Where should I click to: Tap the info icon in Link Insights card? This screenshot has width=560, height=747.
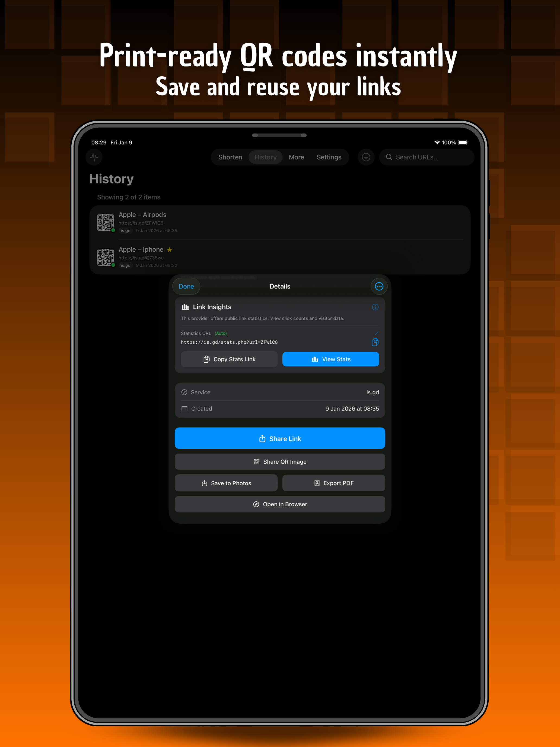pyautogui.click(x=375, y=307)
